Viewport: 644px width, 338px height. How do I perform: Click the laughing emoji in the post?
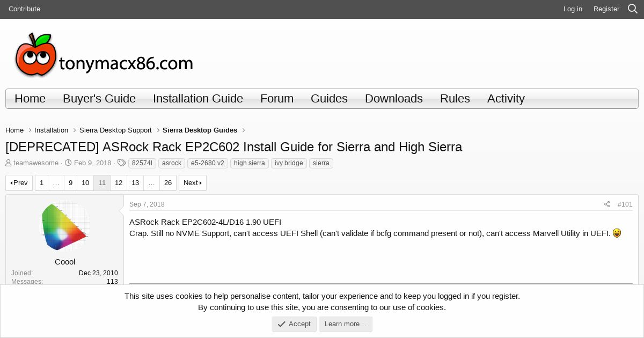(x=617, y=233)
